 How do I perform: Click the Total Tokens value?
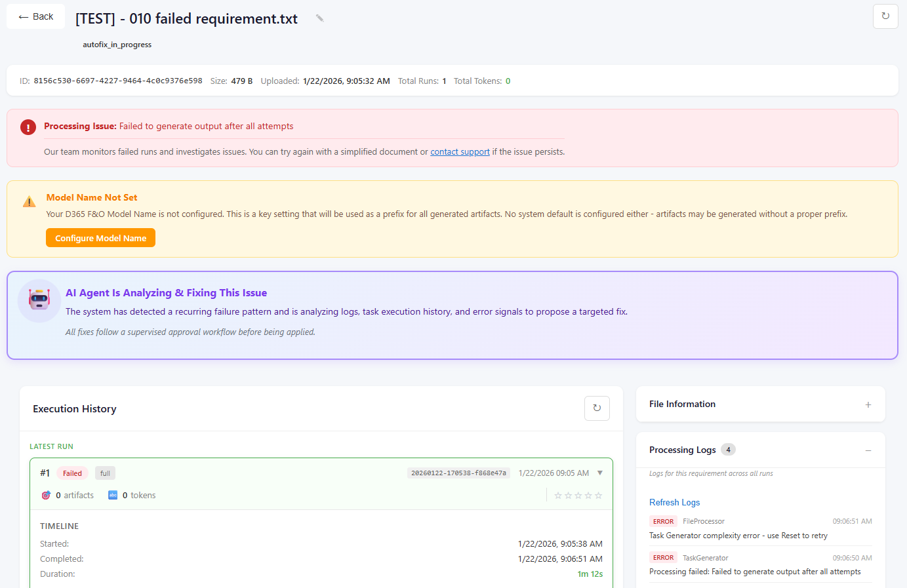click(x=508, y=81)
